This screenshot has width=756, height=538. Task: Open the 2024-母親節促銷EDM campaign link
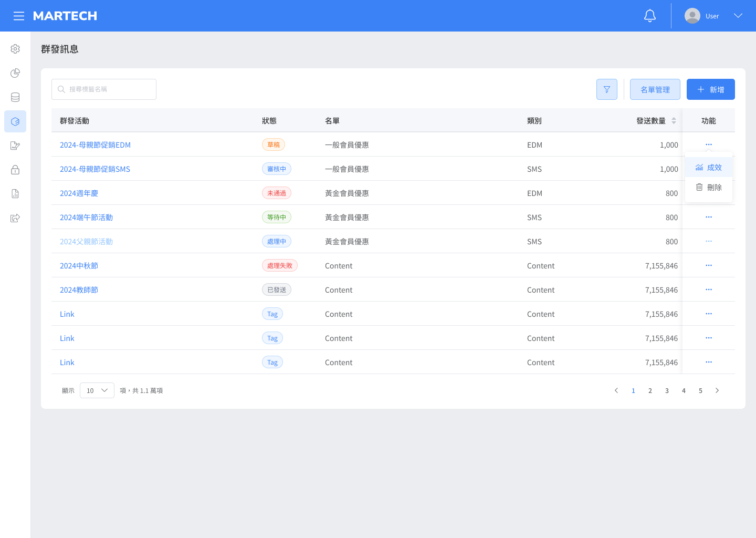[95, 145]
